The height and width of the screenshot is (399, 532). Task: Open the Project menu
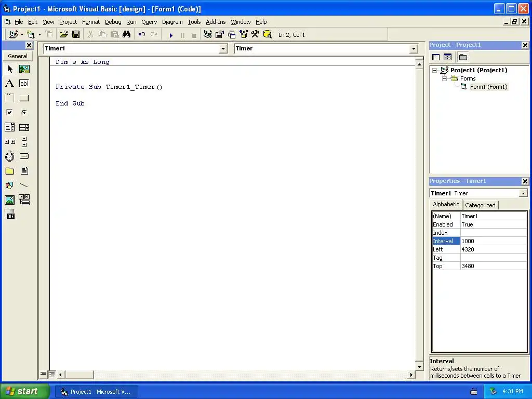[x=68, y=22]
